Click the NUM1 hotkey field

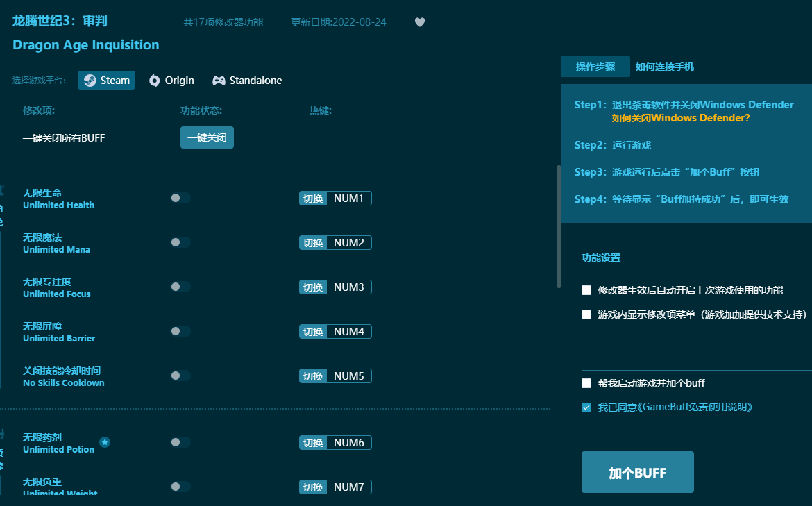pyautogui.click(x=349, y=199)
